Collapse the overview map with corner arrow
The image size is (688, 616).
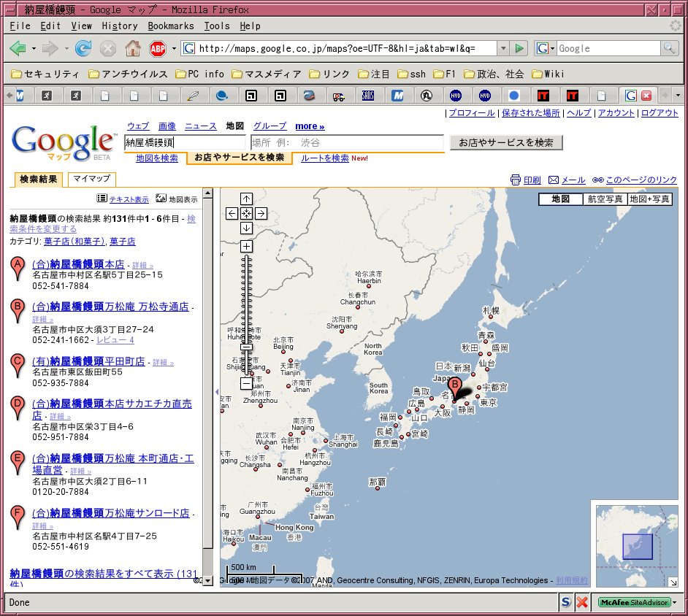tap(673, 582)
